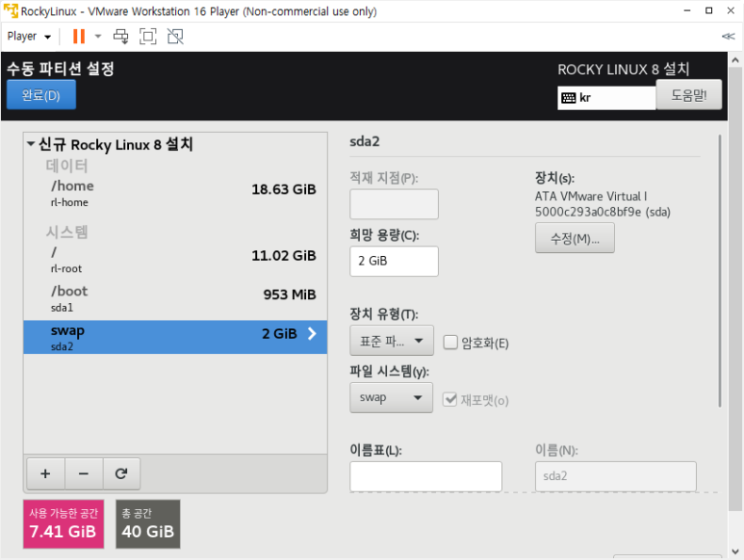The height and width of the screenshot is (560, 744).
Task: Collapse the VMware toolbar with double chevron
Action: click(x=728, y=37)
